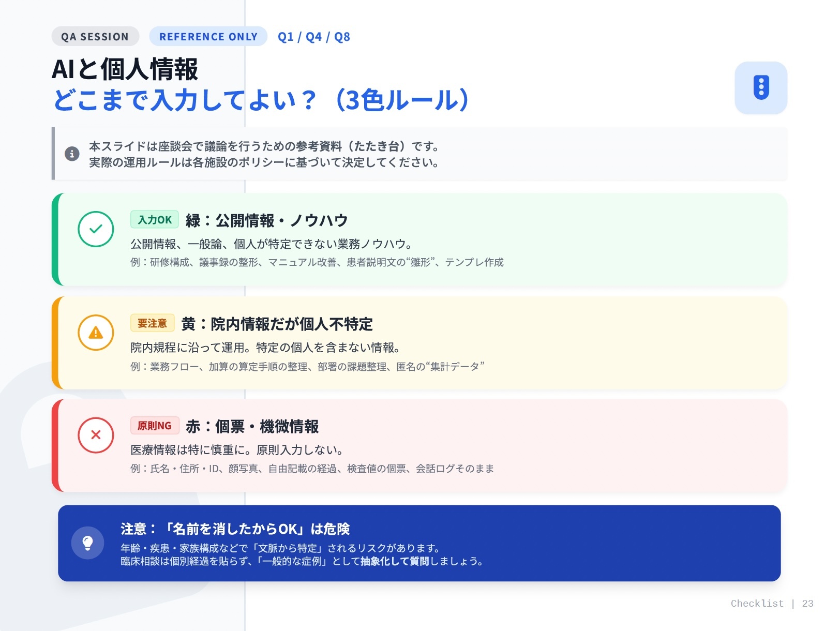840x631 pixels.
Task: Click the 入力OK green badge
Action: pos(154,220)
